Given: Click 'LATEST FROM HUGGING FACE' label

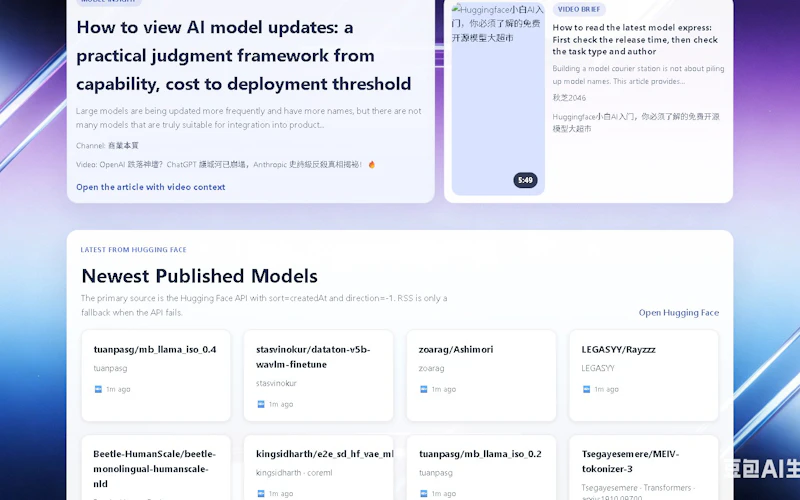Looking at the screenshot, I should pyautogui.click(x=134, y=250).
